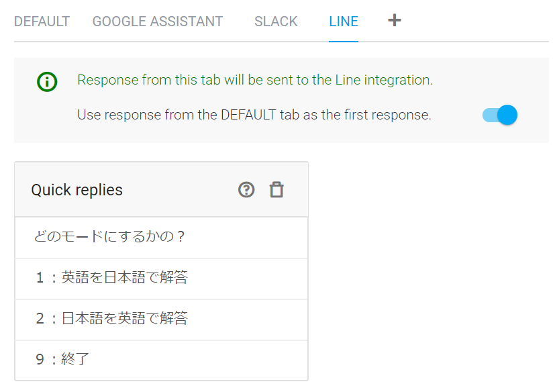557x392 pixels.
Task: Click empty area right of the plus tab
Action: [x=476, y=21]
